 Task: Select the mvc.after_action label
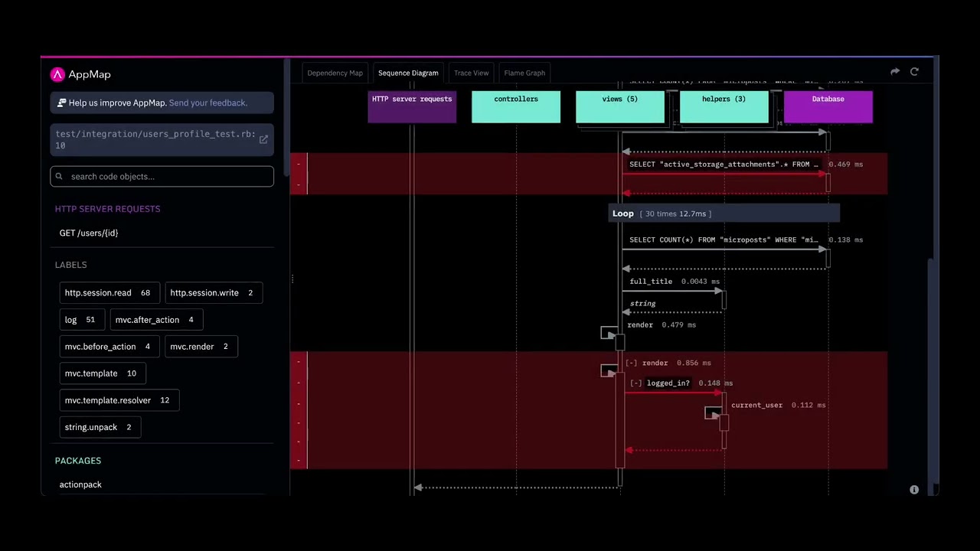pos(157,320)
